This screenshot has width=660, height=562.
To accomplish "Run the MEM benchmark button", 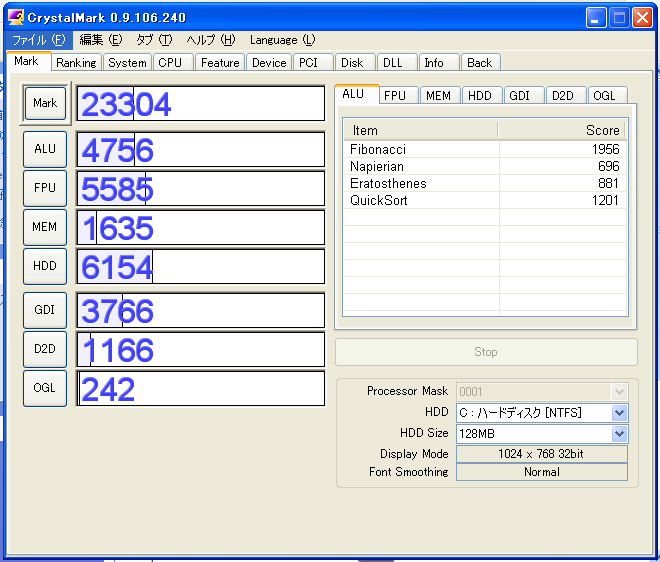I will 45,227.
